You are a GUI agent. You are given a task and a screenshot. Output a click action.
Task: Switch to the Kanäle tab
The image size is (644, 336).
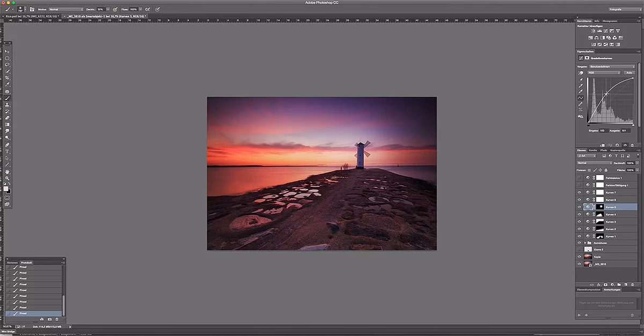[593, 150]
